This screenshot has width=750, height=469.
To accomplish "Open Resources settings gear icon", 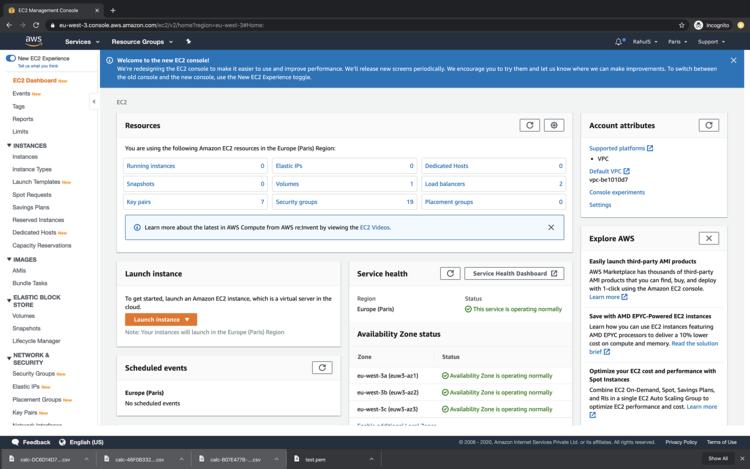I will pyautogui.click(x=554, y=125).
